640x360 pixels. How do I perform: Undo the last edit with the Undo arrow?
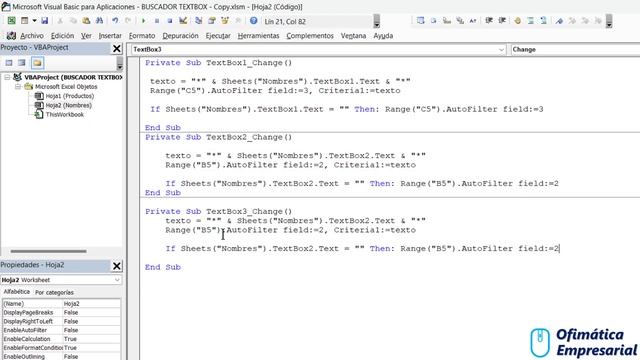tap(115, 21)
